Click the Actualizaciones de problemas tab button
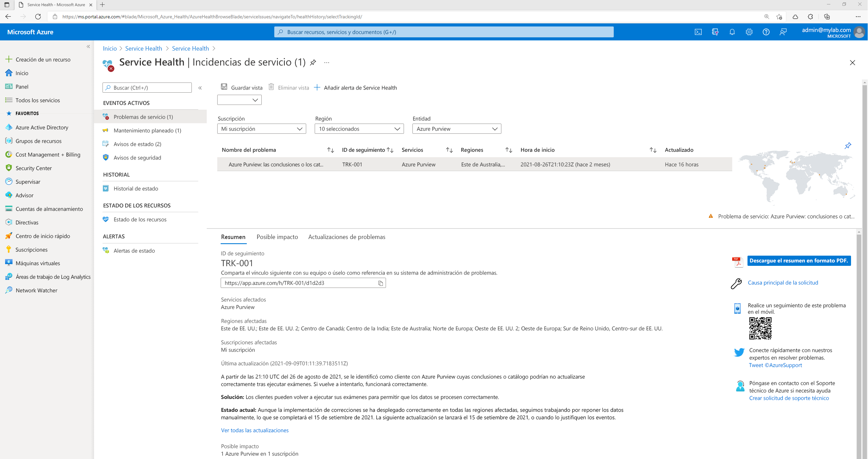The width and height of the screenshot is (868, 459). pyautogui.click(x=347, y=237)
